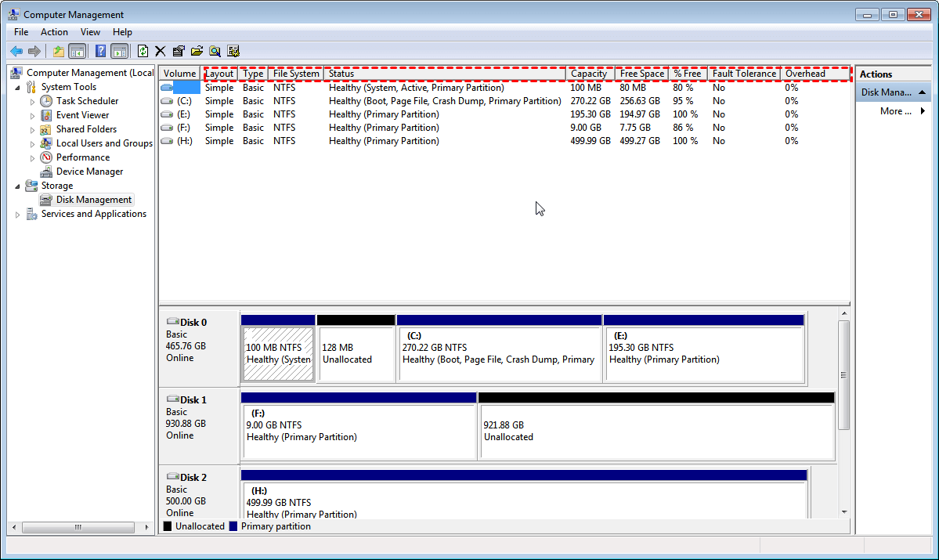Click the Refresh toolbar icon
The height and width of the screenshot is (560, 939).
click(x=143, y=52)
